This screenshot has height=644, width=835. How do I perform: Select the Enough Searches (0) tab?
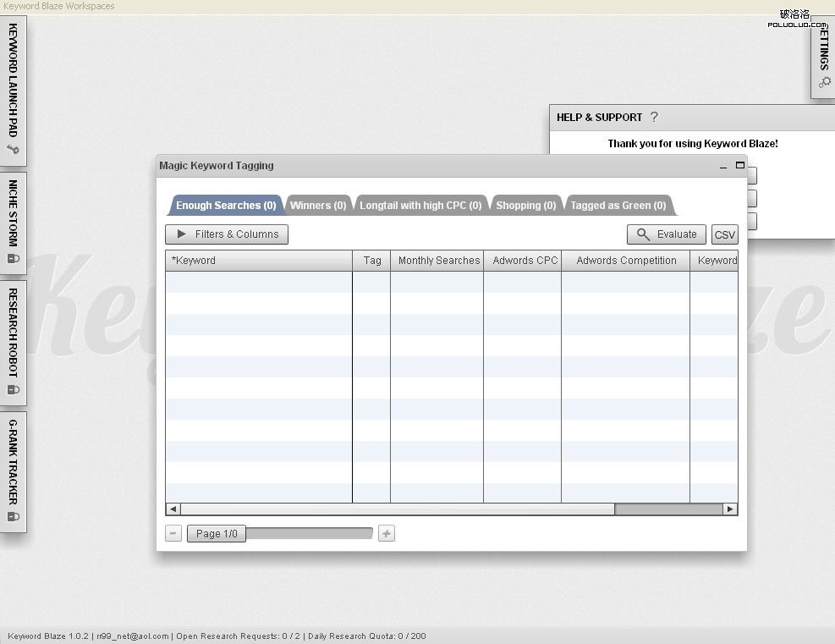pyautogui.click(x=226, y=205)
